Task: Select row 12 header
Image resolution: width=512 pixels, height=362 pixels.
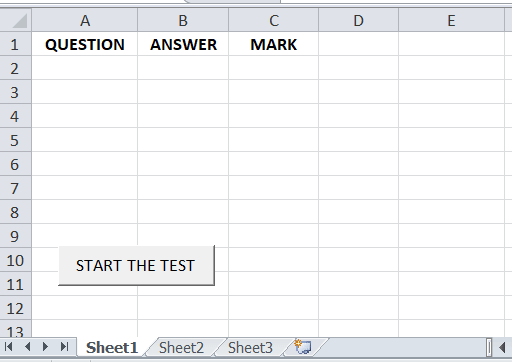Action: [x=15, y=308]
